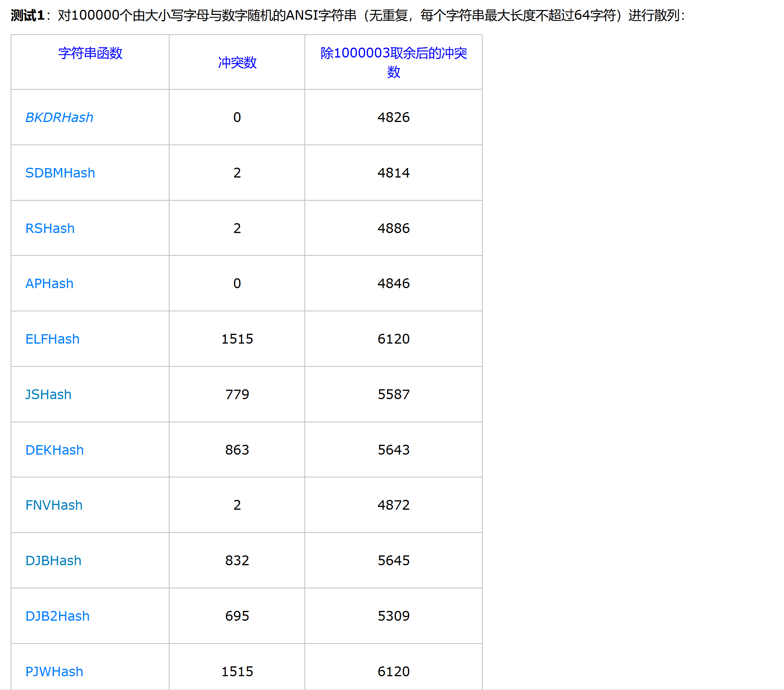The width and height of the screenshot is (784, 690).
Task: Select the 4872 value in FNVHash row
Action: [394, 505]
